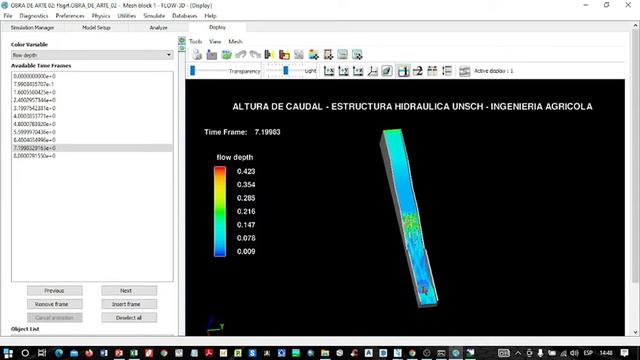Click the Previous frame button
The image size is (640, 360).
(55, 291)
